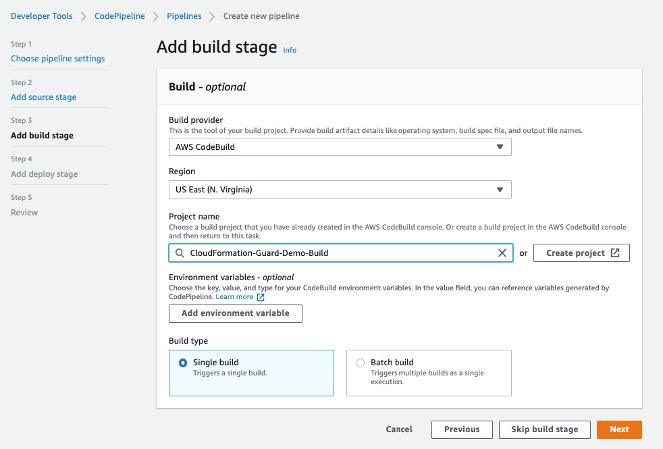Click the Create new pipeline breadcrumb text

pos(261,16)
